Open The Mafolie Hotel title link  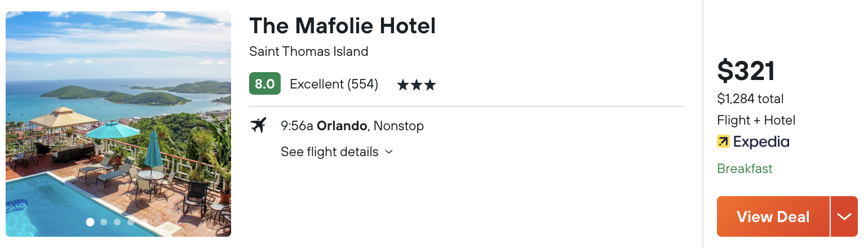pos(343,26)
